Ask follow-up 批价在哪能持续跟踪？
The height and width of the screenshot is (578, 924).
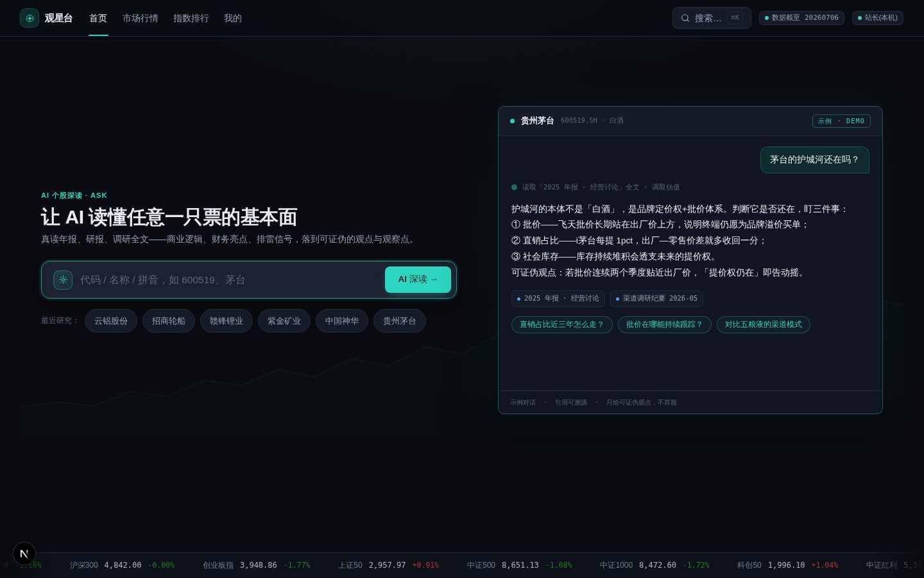click(x=665, y=325)
